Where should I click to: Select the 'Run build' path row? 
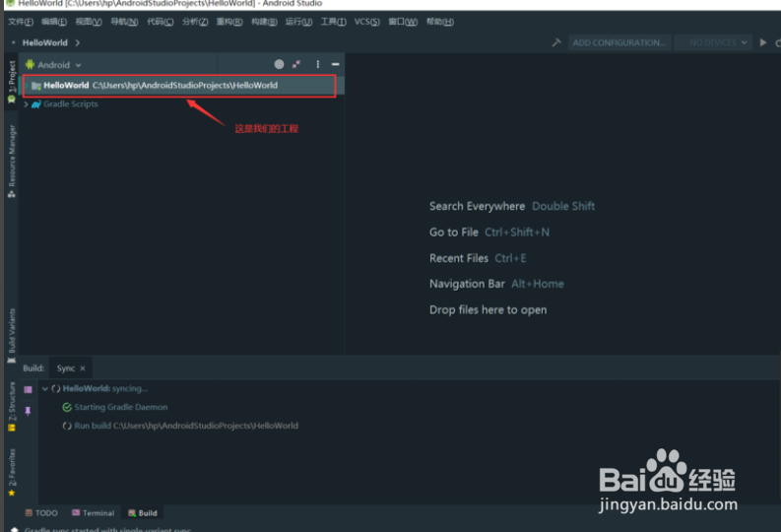click(186, 426)
